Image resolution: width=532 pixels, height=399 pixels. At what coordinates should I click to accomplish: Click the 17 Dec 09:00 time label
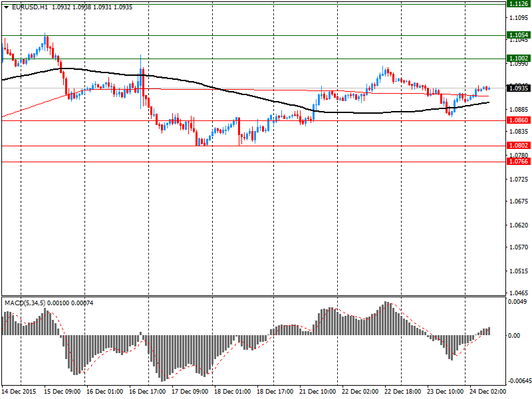[190, 392]
